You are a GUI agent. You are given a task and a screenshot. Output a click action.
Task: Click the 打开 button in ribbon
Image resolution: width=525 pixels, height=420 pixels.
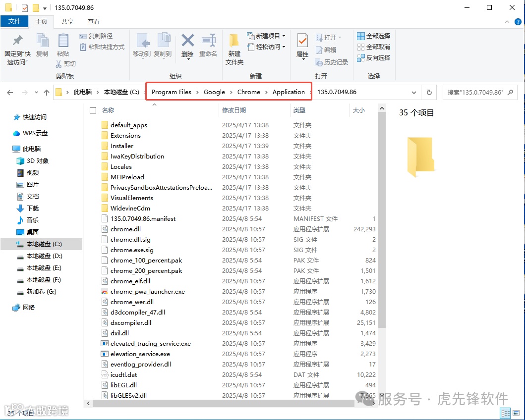(328, 37)
